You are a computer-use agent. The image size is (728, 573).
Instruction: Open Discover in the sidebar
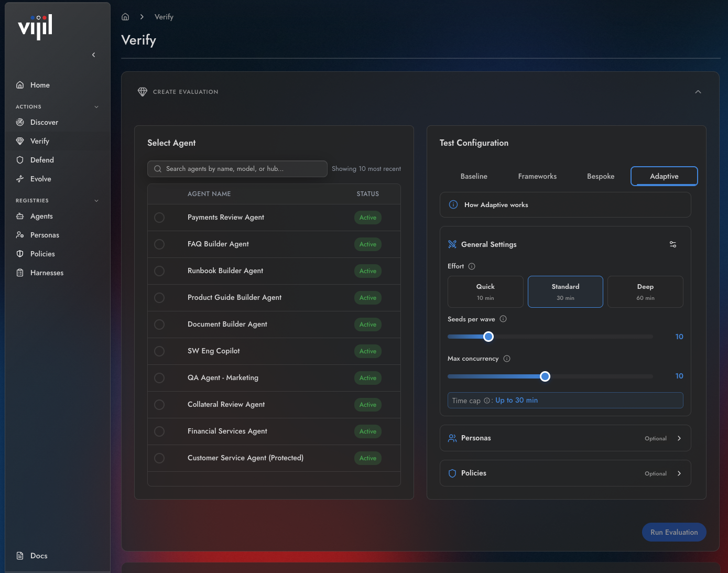58,122
